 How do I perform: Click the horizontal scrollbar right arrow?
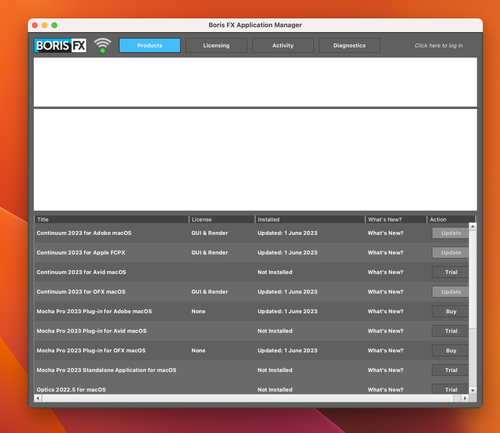(465, 398)
